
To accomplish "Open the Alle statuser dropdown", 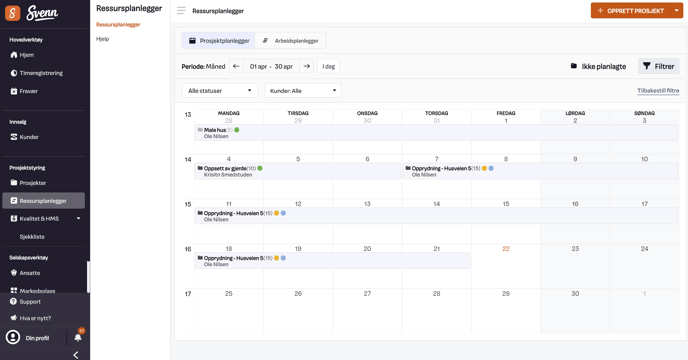I will [220, 90].
